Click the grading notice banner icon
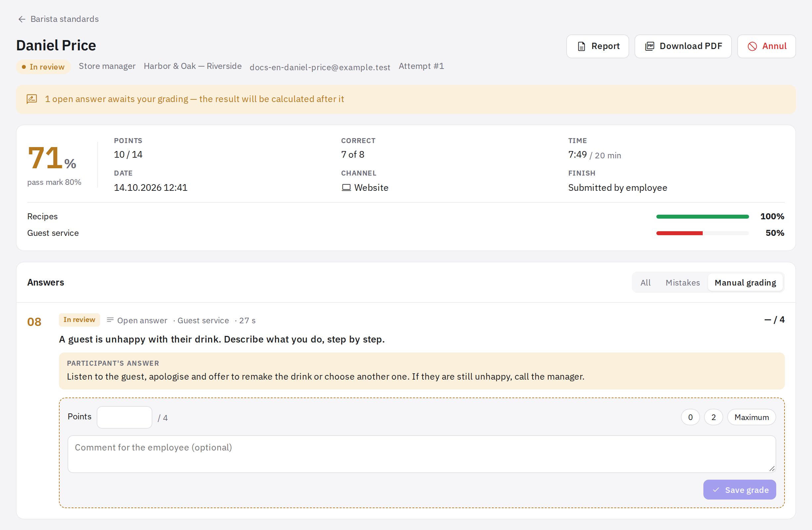812x530 pixels. pyautogui.click(x=32, y=99)
